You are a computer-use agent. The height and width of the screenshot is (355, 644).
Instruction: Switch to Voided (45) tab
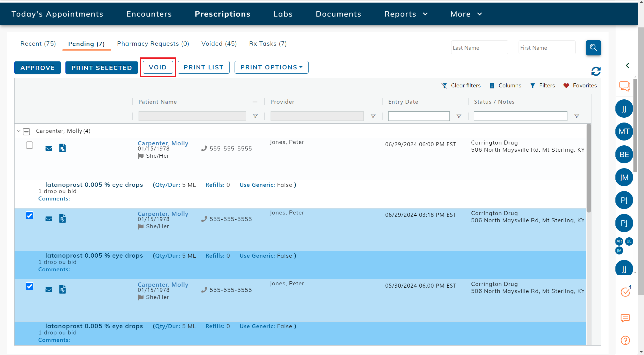click(x=219, y=44)
